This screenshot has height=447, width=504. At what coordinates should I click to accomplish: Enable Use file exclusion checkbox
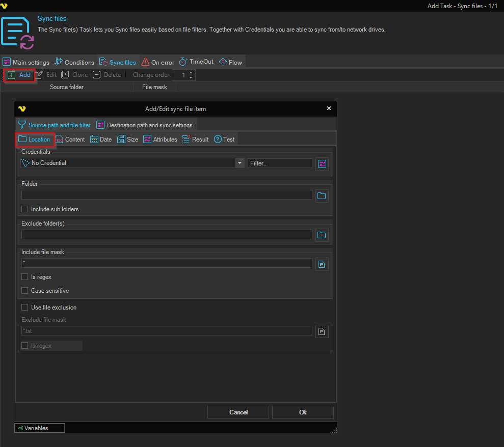25,308
